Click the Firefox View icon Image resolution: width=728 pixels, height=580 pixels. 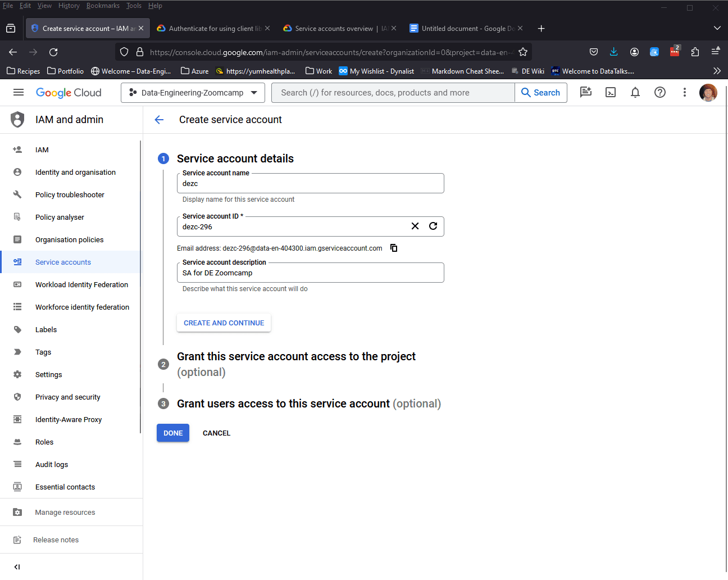click(11, 28)
